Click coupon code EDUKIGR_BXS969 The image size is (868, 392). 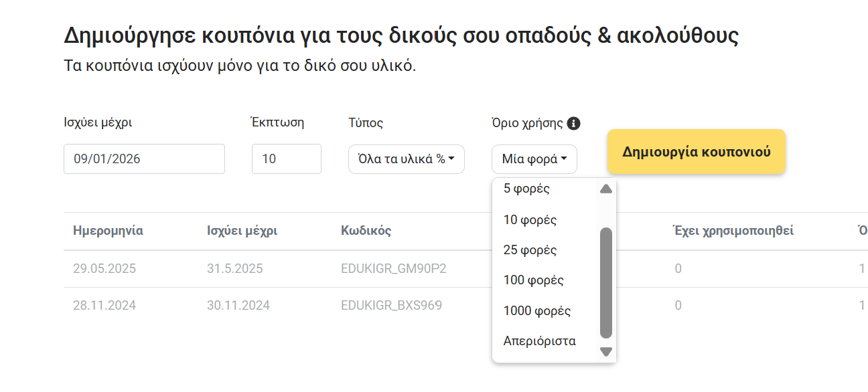point(391,306)
